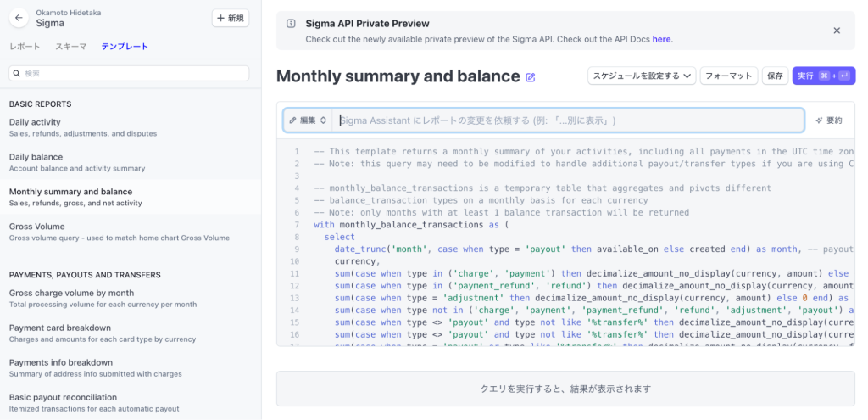Open the API Docs here link
The image size is (868, 420).
[661, 39]
